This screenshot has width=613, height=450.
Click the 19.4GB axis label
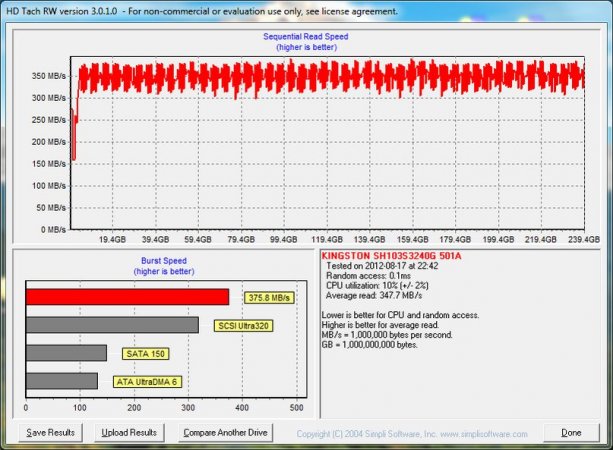(x=113, y=239)
